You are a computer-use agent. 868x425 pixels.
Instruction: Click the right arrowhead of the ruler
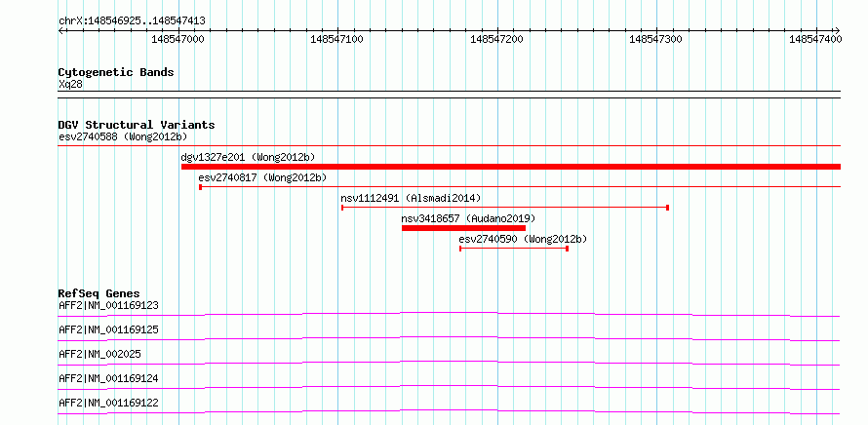tap(838, 30)
